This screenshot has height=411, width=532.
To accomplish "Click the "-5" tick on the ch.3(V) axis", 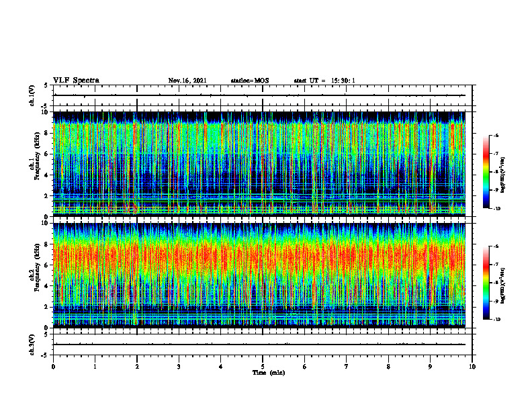I will 46,355.
